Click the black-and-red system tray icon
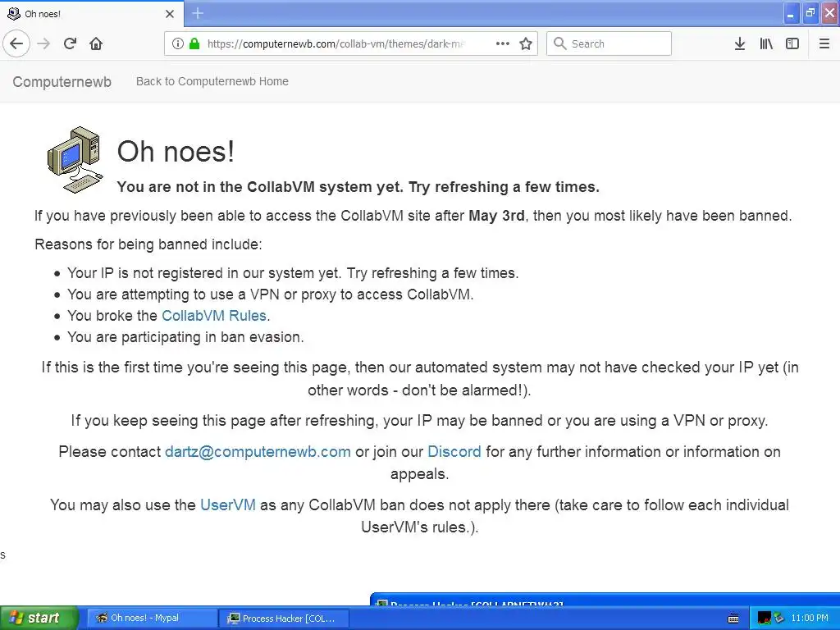The height and width of the screenshot is (630, 840). (764, 619)
